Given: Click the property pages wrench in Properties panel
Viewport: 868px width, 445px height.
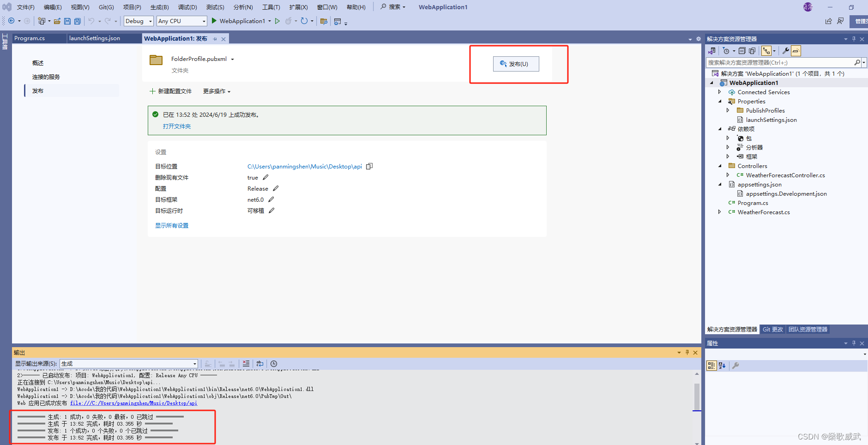Looking at the screenshot, I should point(735,366).
